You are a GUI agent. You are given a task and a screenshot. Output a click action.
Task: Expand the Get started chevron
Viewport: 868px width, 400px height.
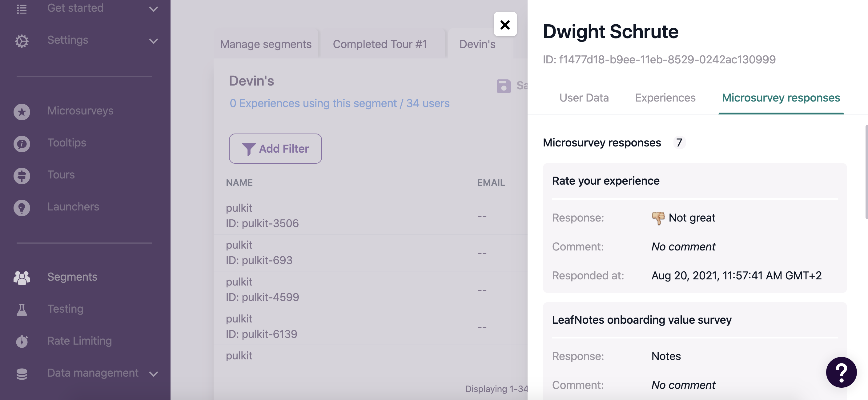[x=153, y=9]
